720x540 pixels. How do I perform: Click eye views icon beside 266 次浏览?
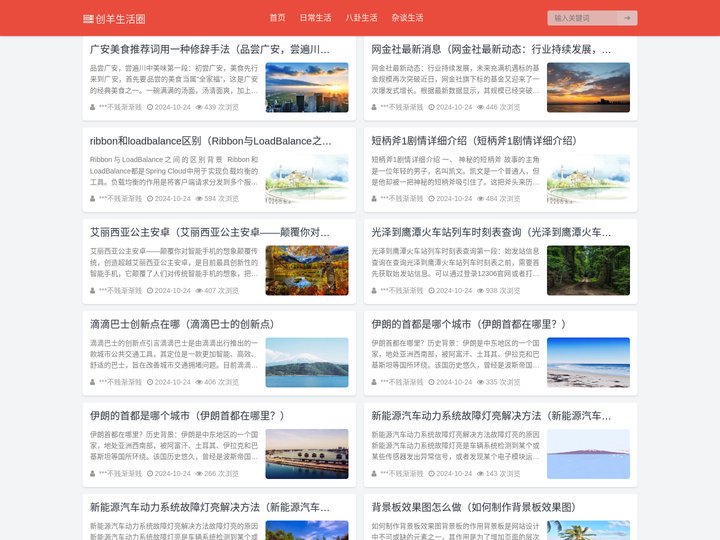(x=199, y=473)
